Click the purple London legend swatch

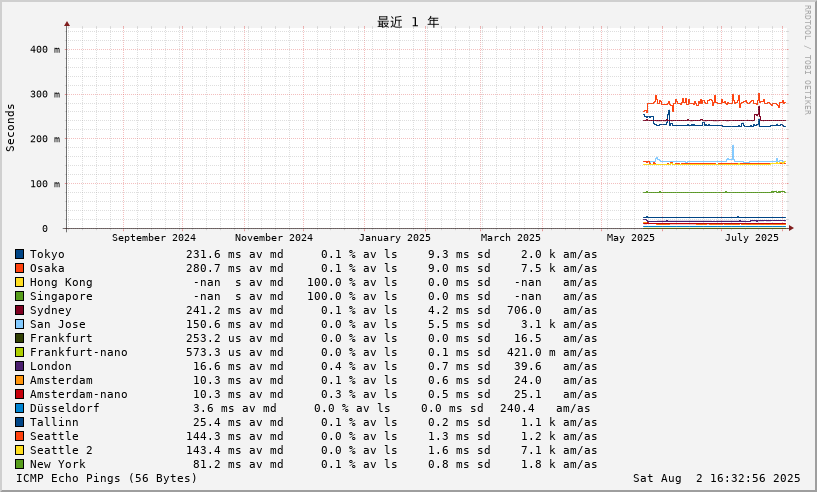click(19, 366)
